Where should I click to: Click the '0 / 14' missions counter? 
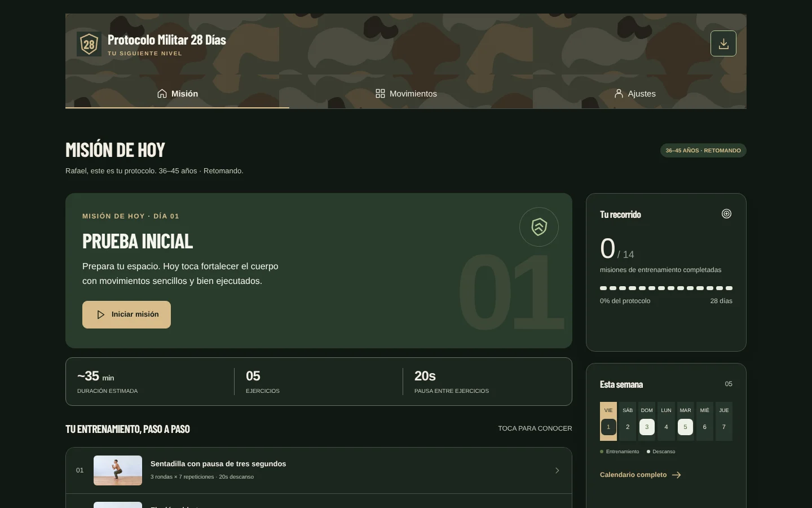pos(617,249)
